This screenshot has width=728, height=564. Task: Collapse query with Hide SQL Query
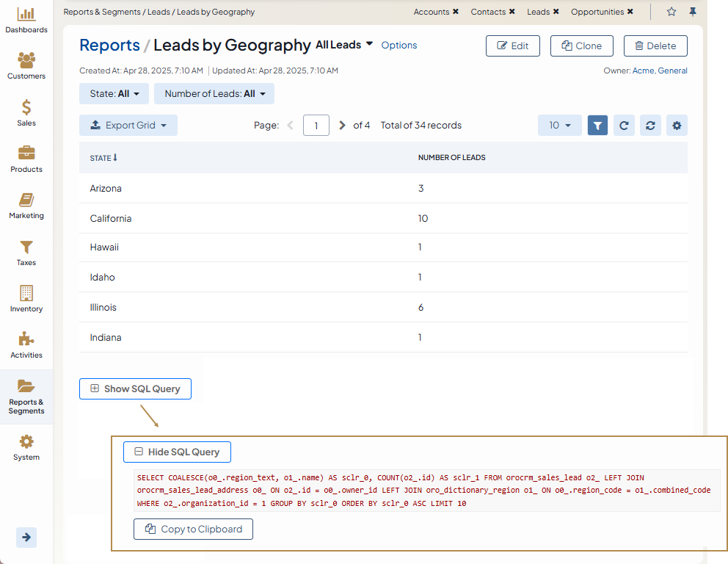coord(177,452)
